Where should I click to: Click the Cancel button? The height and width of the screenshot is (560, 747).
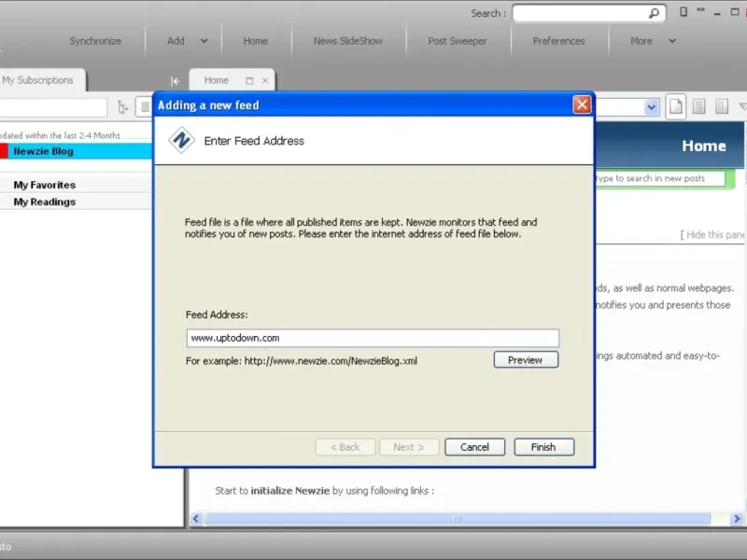coord(474,447)
